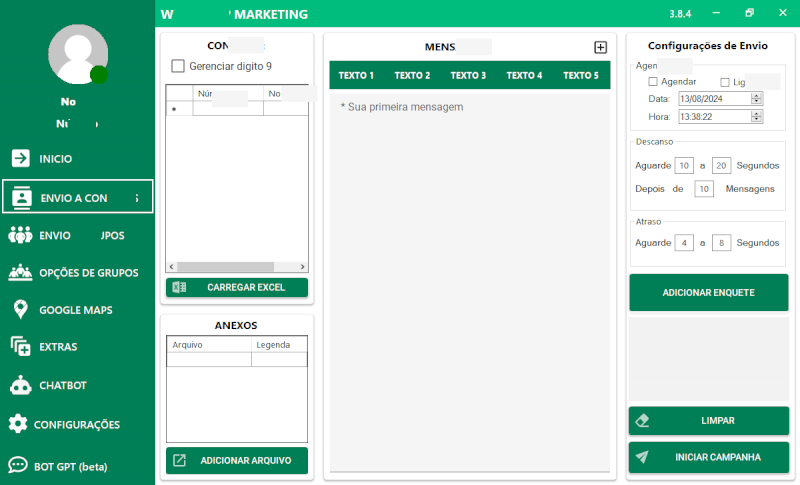Screen dimensions: 800x485
Task: Click the BOT GPT chat bubble icon
Action: click(18, 466)
